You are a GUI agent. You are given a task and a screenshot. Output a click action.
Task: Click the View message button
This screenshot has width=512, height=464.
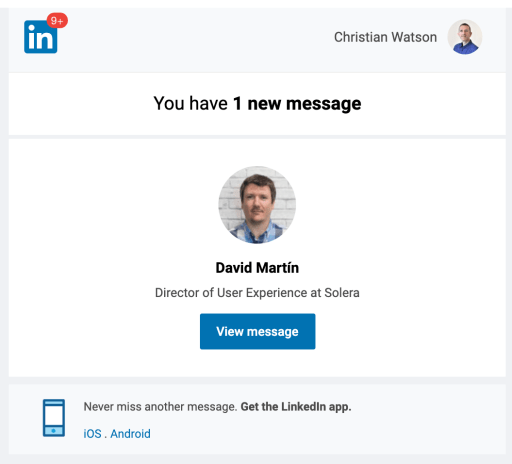click(258, 331)
